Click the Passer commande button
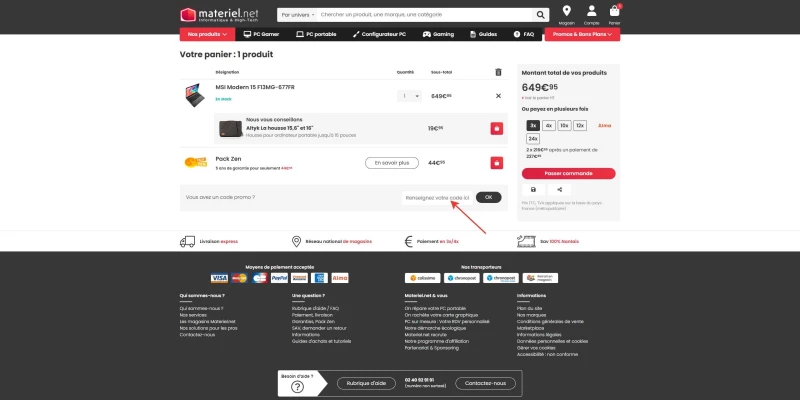Image resolution: width=800 pixels, height=400 pixels. [568, 173]
